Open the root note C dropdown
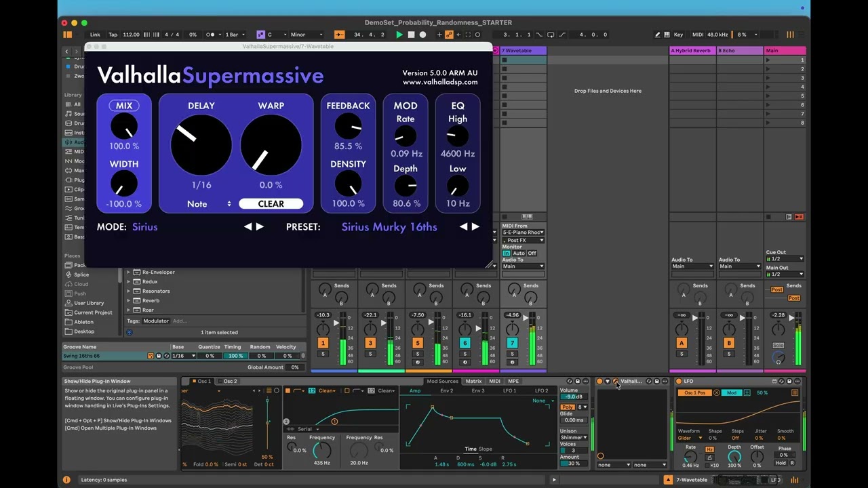The width and height of the screenshot is (868, 488). click(x=276, y=35)
